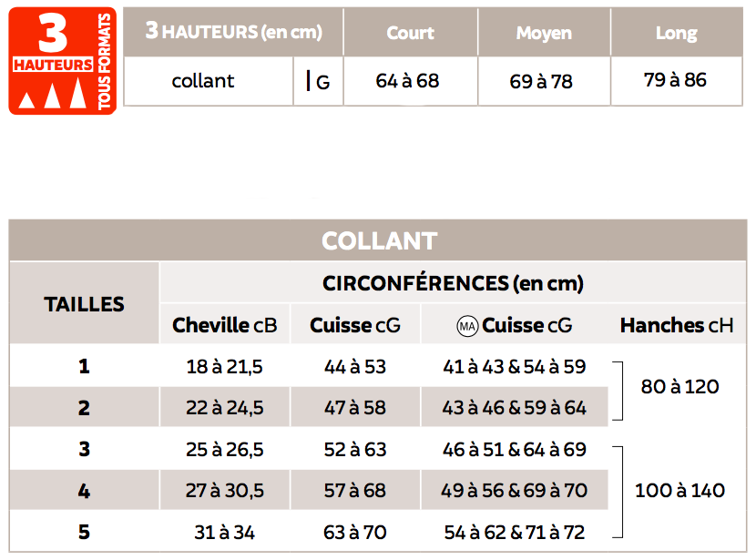Click hips value '80 à 120'

pos(679,386)
